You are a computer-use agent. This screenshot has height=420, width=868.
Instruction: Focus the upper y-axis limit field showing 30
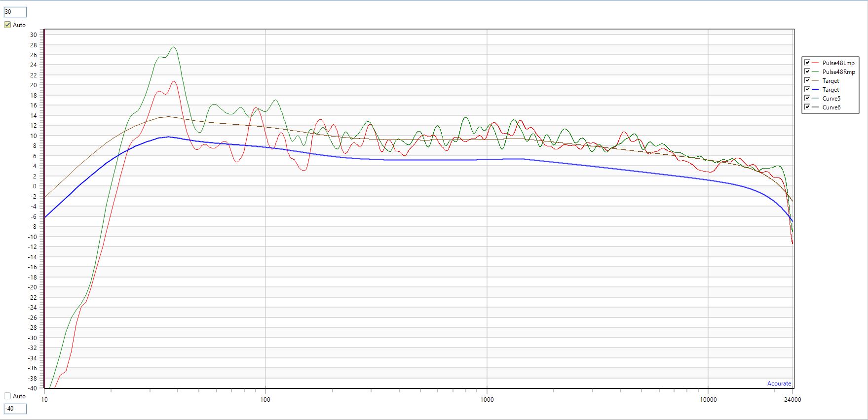15,12
